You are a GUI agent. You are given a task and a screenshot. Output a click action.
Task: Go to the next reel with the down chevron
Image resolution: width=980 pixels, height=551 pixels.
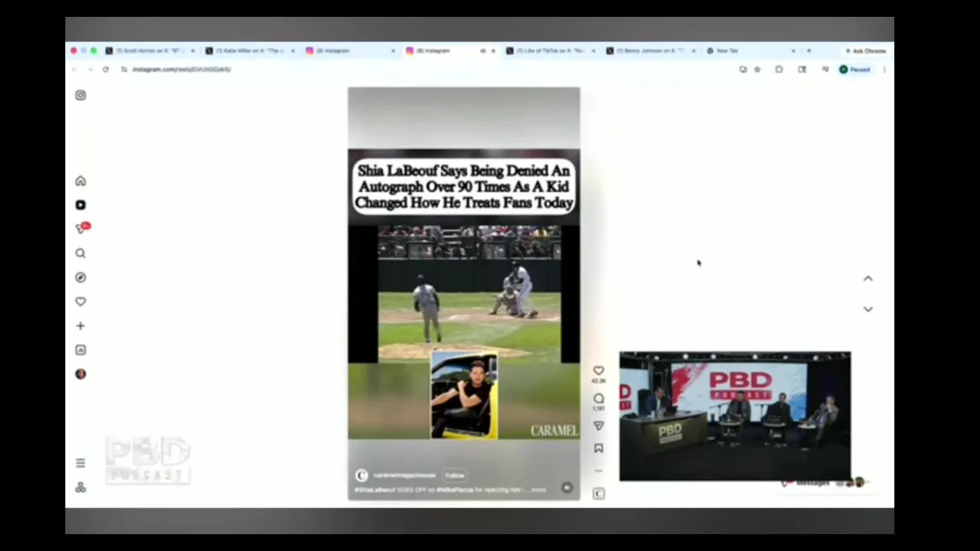tap(868, 309)
